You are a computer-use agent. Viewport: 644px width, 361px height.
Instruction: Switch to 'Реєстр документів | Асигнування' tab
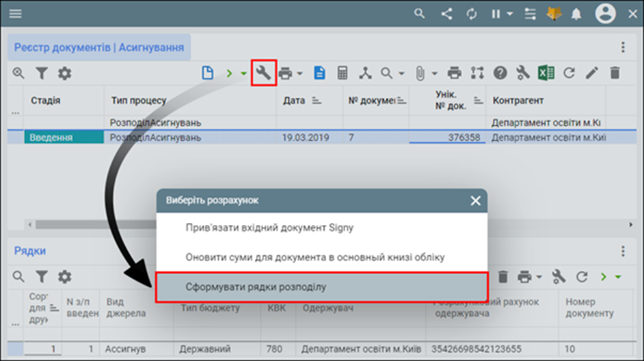pos(99,48)
